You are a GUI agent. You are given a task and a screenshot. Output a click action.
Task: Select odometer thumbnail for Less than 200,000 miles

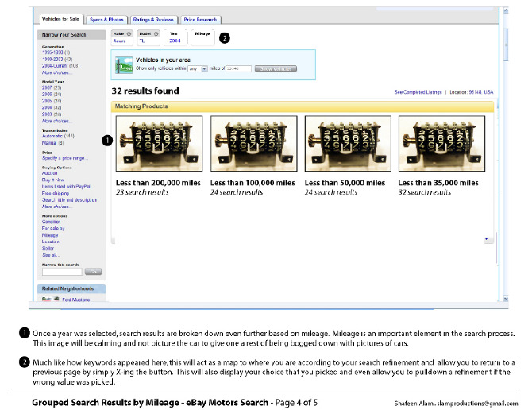click(x=159, y=143)
